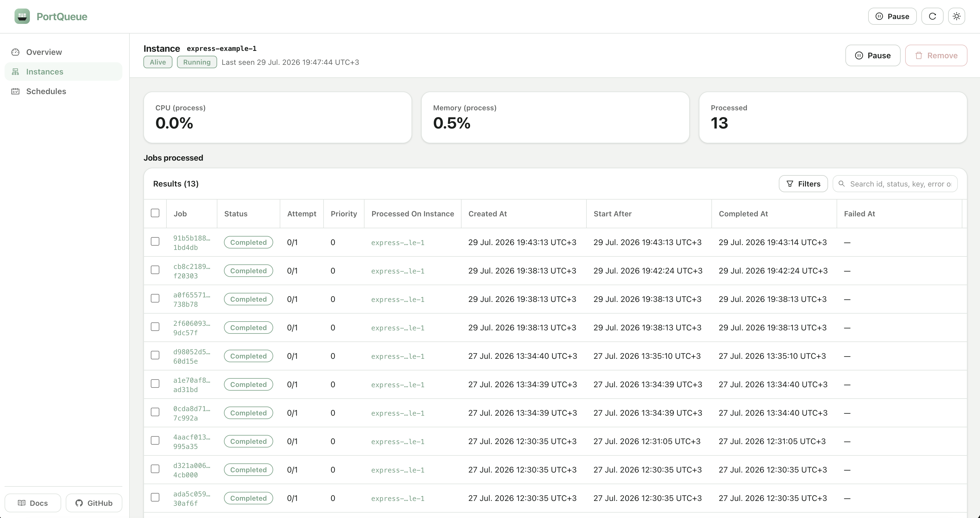
Task: Focus the job search input field
Action: (895, 184)
